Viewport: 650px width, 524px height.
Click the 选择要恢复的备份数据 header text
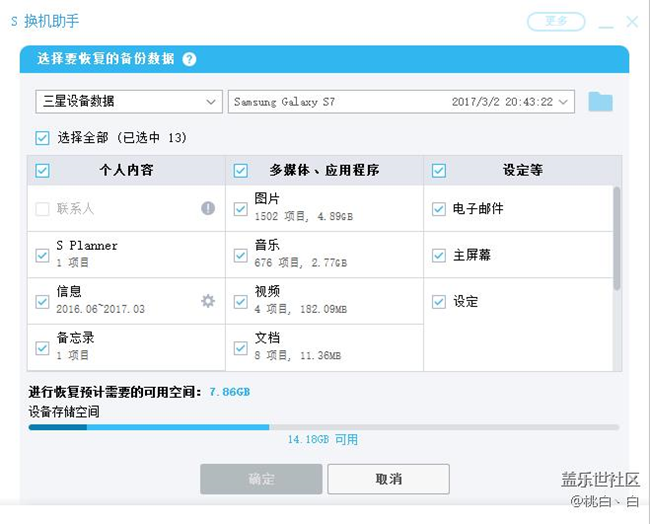pyautogui.click(x=106, y=58)
